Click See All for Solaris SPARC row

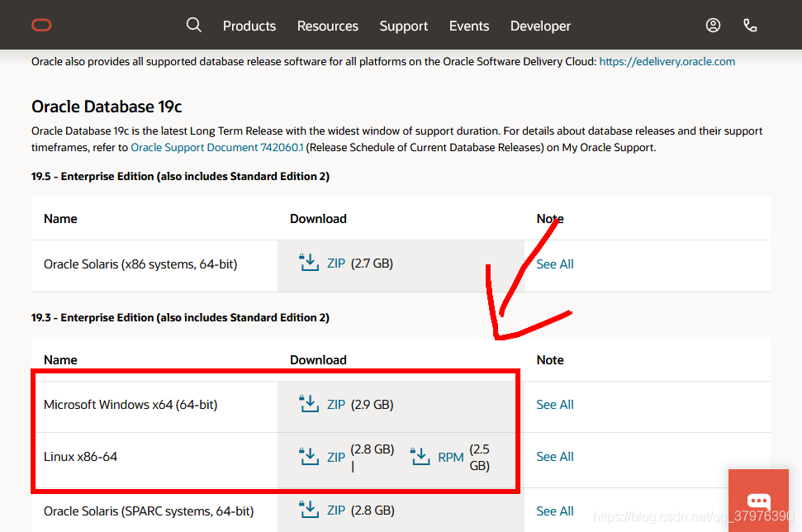tap(555, 511)
